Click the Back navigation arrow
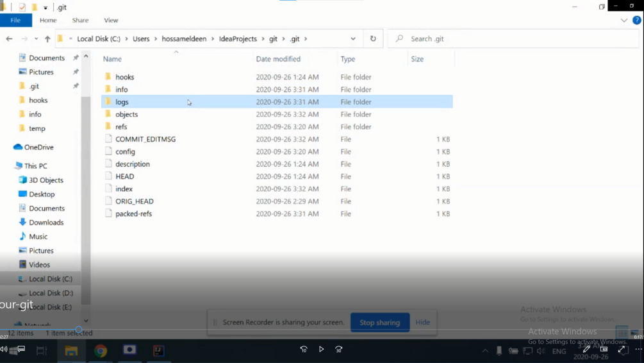The height and width of the screenshot is (363, 644). (x=9, y=38)
